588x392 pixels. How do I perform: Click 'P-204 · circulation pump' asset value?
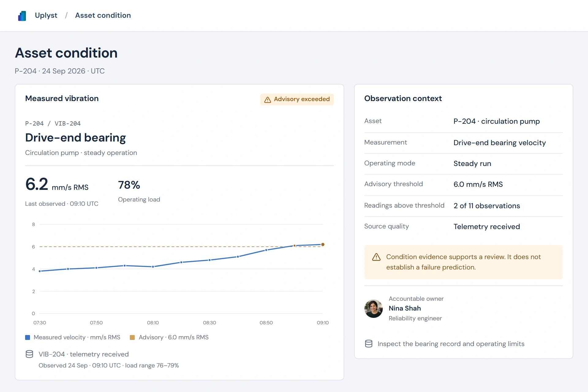(496, 121)
